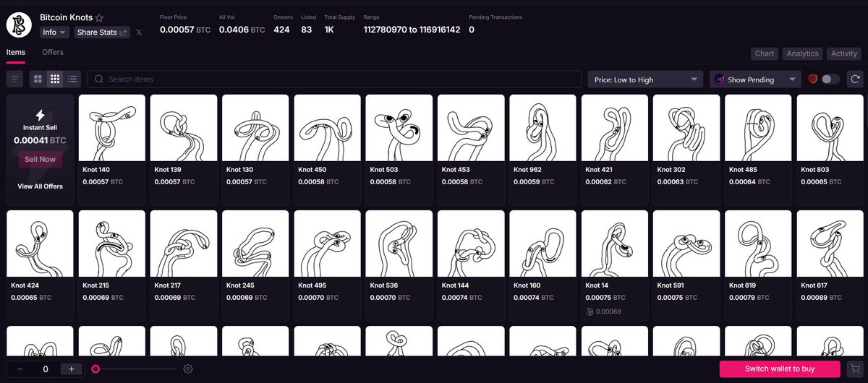Open the Knot 217 thumbnail

pyautogui.click(x=184, y=244)
